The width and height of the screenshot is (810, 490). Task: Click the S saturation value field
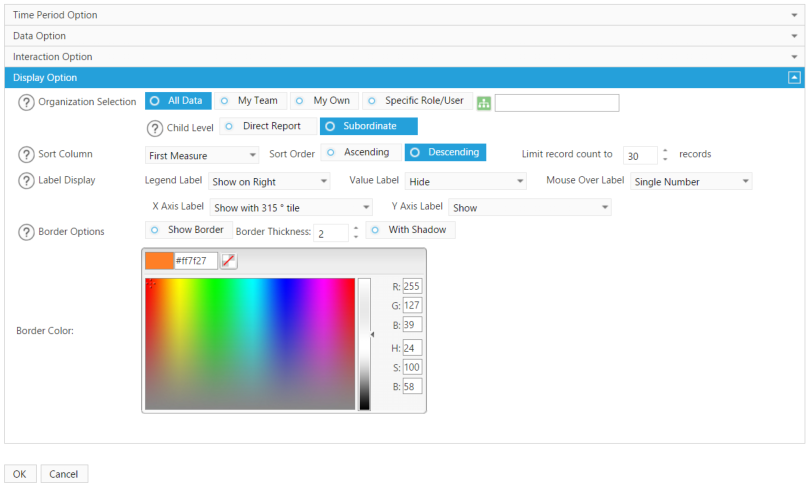(x=412, y=367)
